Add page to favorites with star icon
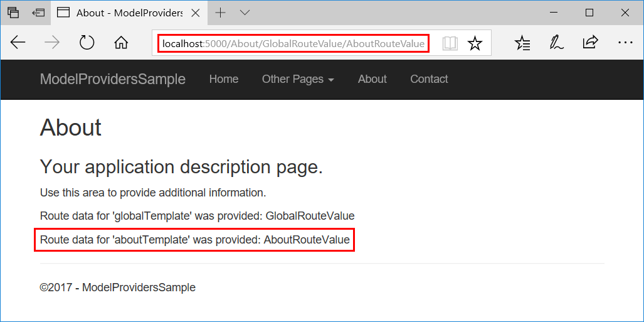The width and height of the screenshot is (644, 322). coord(475,43)
